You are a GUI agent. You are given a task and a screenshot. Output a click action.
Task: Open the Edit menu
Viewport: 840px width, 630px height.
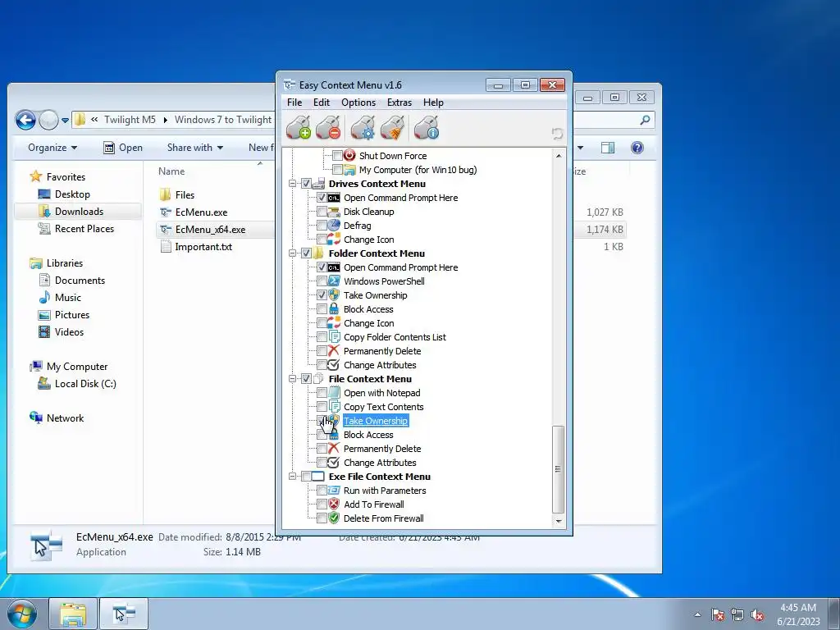click(322, 103)
